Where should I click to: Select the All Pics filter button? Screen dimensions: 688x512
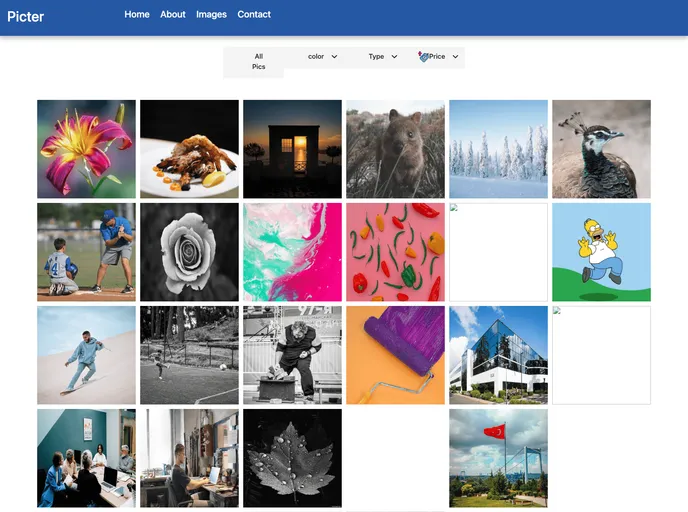click(258, 62)
